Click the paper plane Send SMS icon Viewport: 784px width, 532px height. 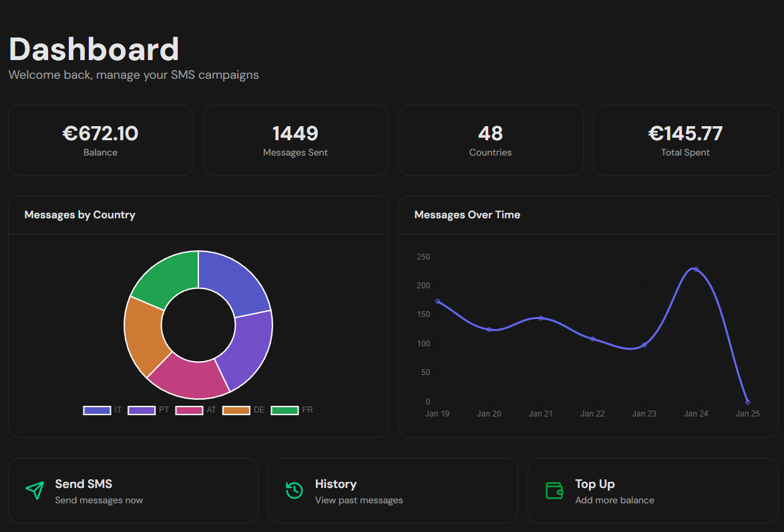point(35,491)
